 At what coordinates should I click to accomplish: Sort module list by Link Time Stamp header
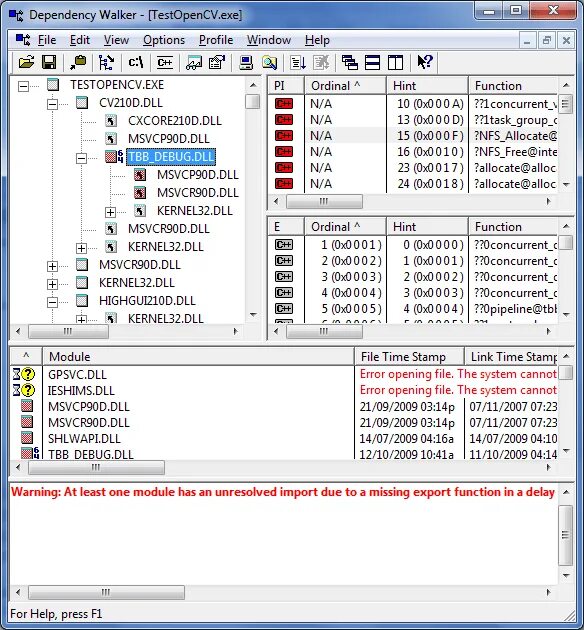click(511, 356)
